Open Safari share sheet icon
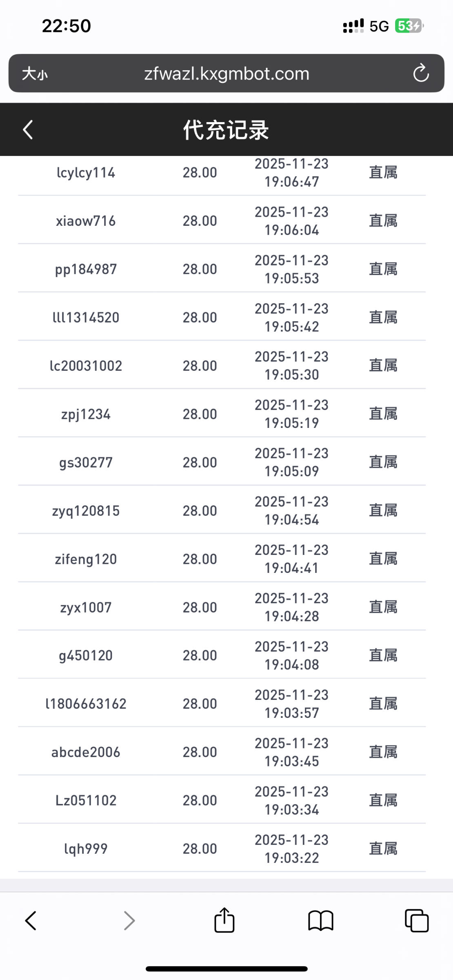 (224, 920)
